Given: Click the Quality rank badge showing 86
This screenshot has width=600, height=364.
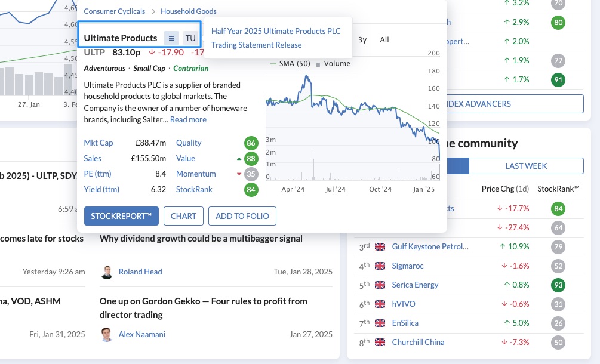Looking at the screenshot, I should 251,143.
